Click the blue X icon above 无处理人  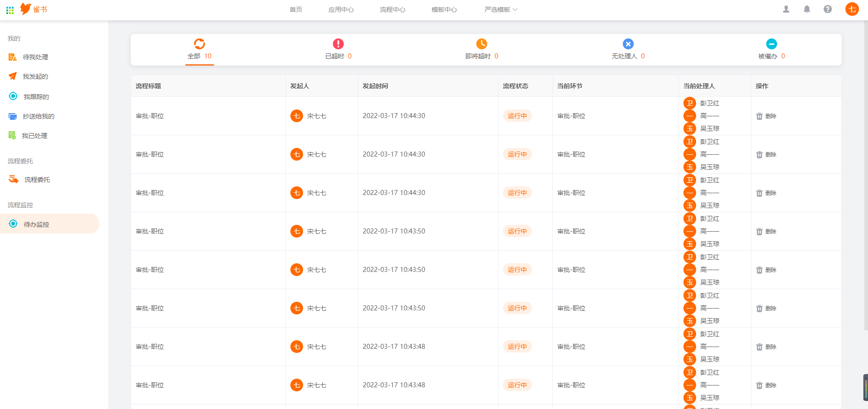pyautogui.click(x=628, y=44)
